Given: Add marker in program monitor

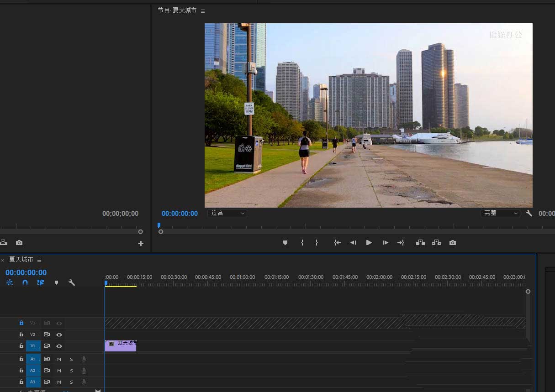Looking at the screenshot, I should point(285,243).
